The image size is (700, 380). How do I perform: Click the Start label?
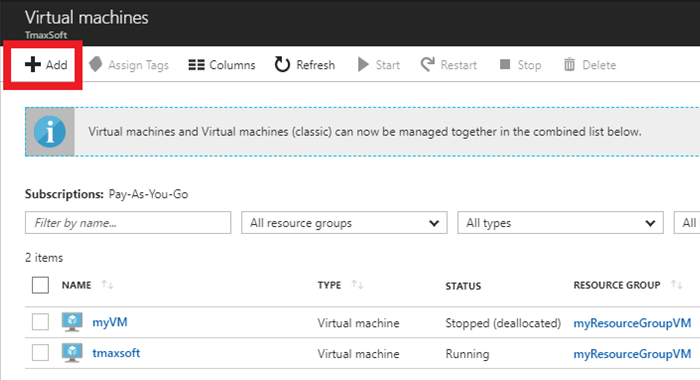tap(388, 65)
